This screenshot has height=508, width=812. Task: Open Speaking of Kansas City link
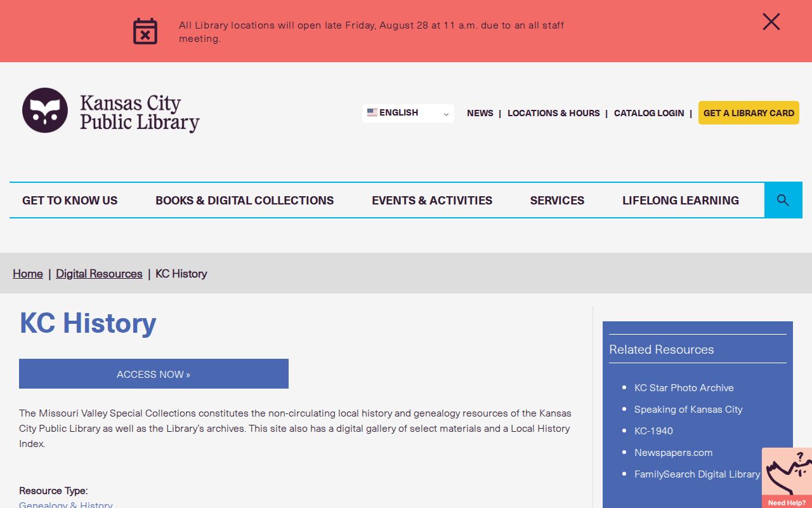tap(688, 410)
